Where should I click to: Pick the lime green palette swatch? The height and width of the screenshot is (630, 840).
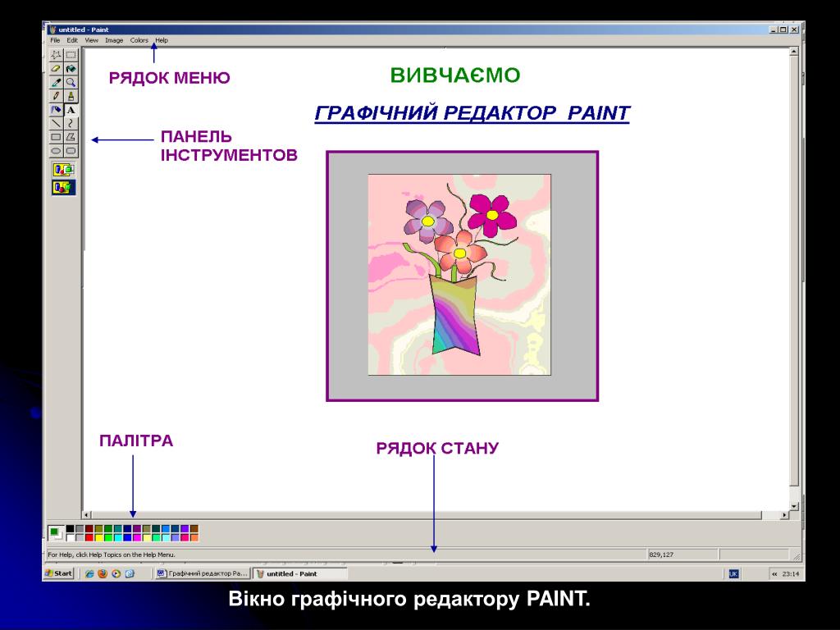click(108, 538)
